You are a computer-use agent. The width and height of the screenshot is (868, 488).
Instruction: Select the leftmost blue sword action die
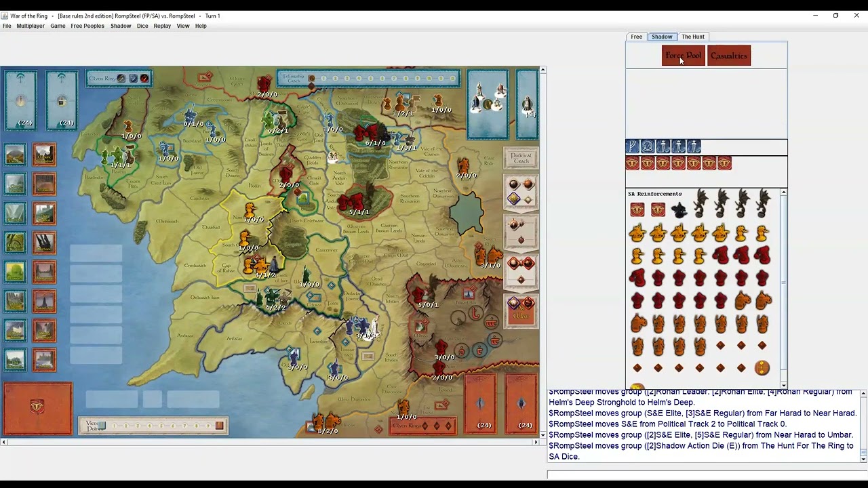tap(663, 146)
